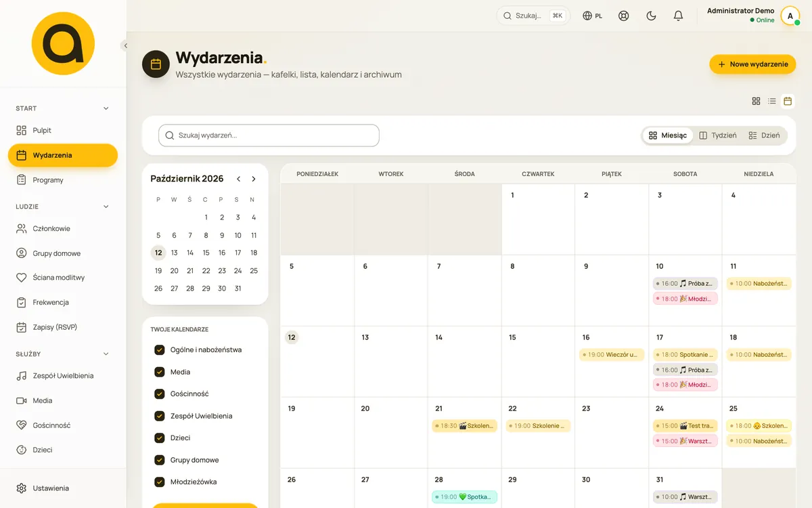Image resolution: width=812 pixels, height=508 pixels.
Task: Uncheck the Media calendar checkbox
Action: point(160,372)
